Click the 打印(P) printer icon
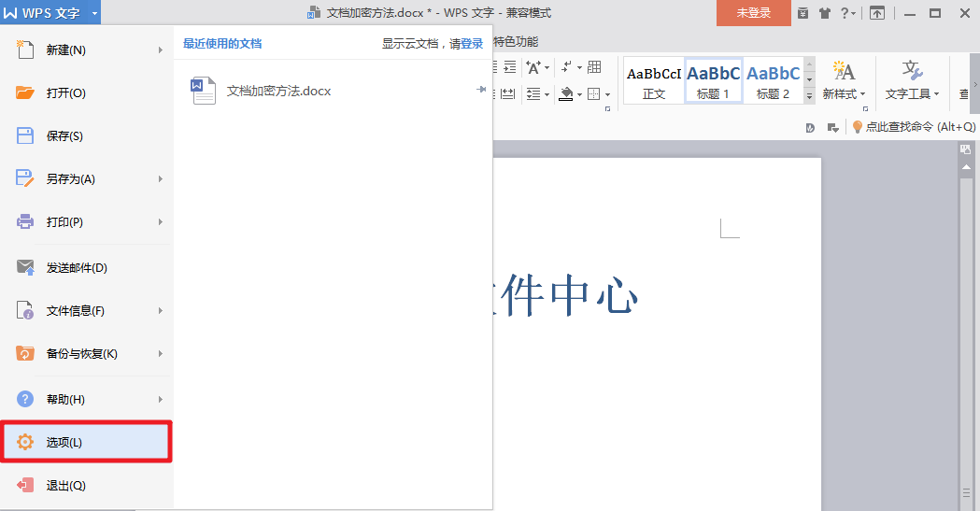The height and width of the screenshot is (511, 980). tap(24, 221)
